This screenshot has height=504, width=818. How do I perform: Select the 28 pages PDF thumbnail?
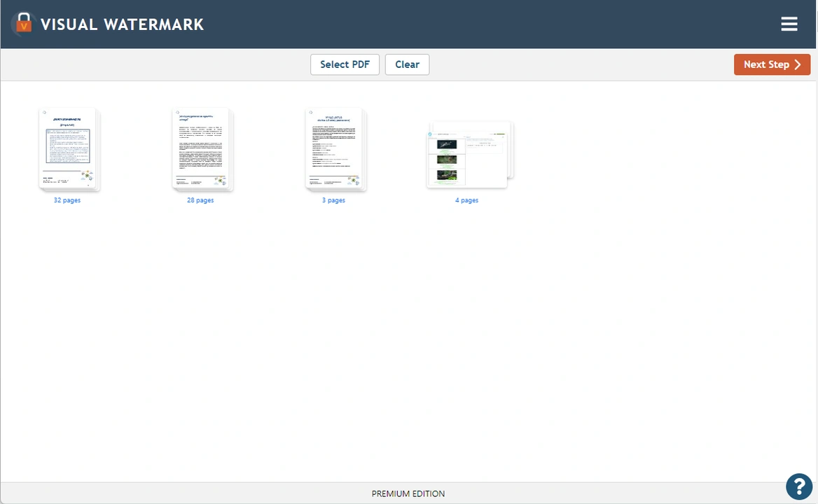click(202, 149)
